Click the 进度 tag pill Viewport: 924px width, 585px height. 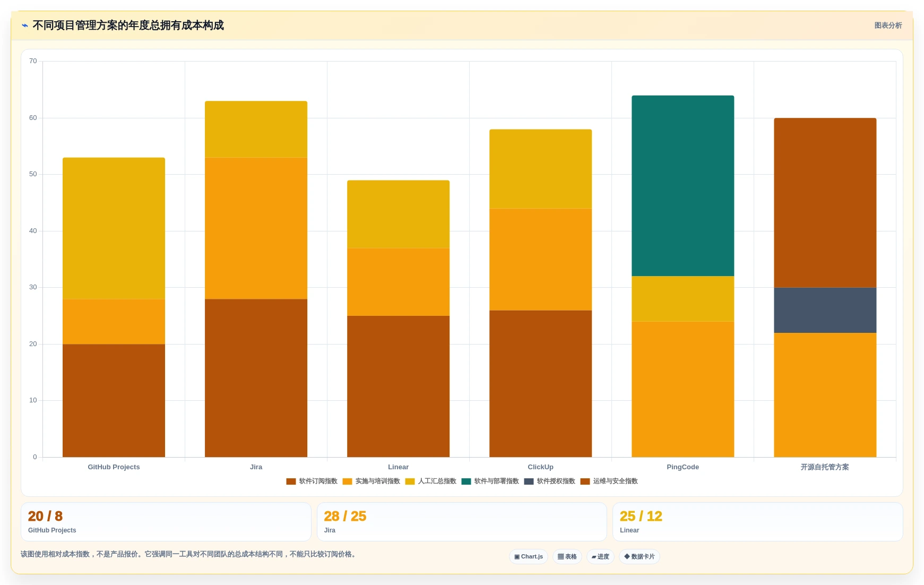pos(600,556)
